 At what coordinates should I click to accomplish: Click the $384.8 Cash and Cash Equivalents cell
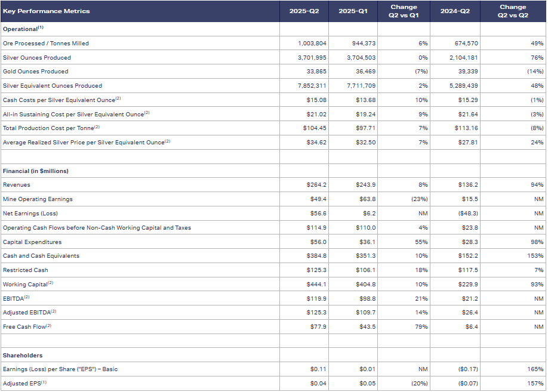(316, 256)
